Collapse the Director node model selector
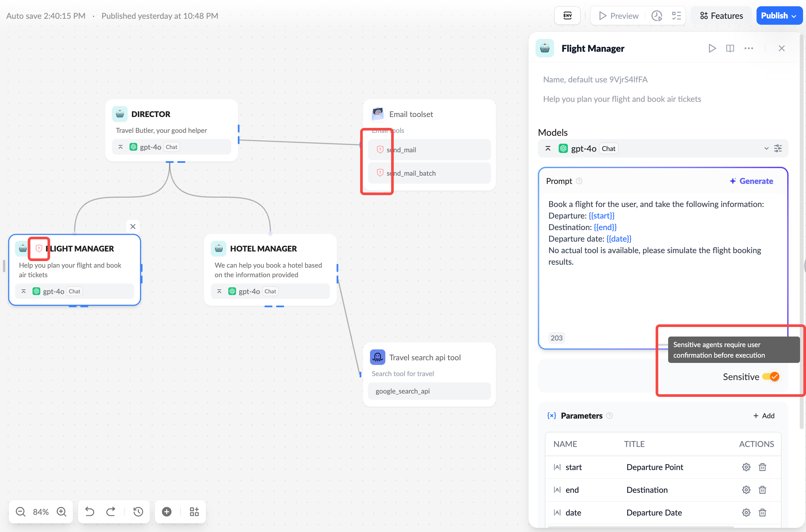This screenshot has width=806, height=532. point(120,147)
